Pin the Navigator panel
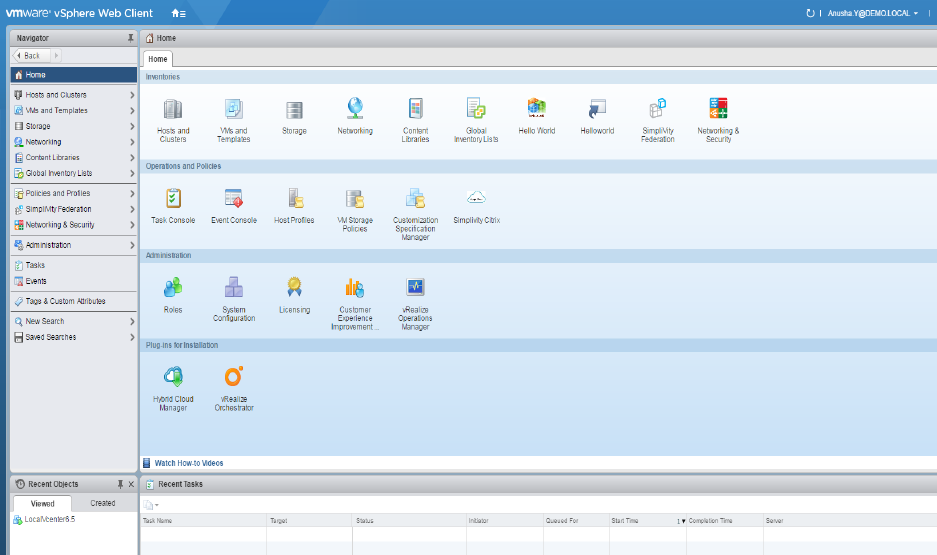This screenshot has width=937, height=555. point(130,38)
